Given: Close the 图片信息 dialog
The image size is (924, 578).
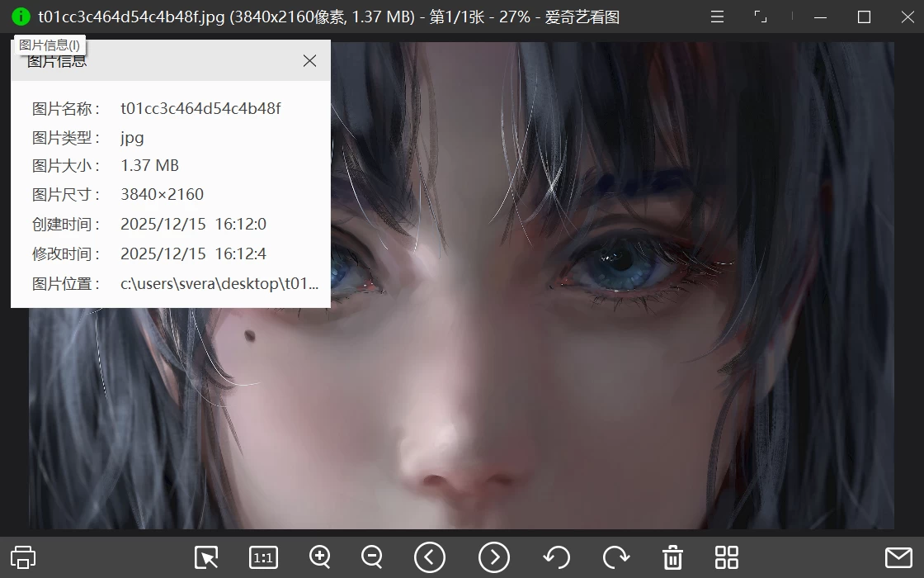Looking at the screenshot, I should [309, 60].
